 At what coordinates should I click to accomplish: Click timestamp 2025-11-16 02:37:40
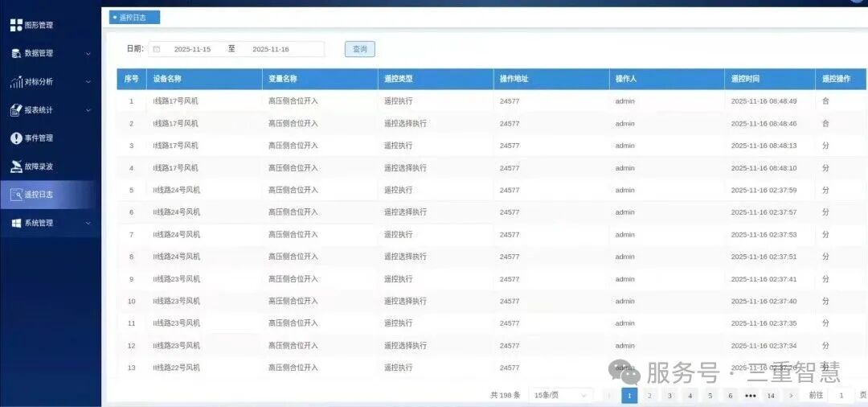pos(764,302)
